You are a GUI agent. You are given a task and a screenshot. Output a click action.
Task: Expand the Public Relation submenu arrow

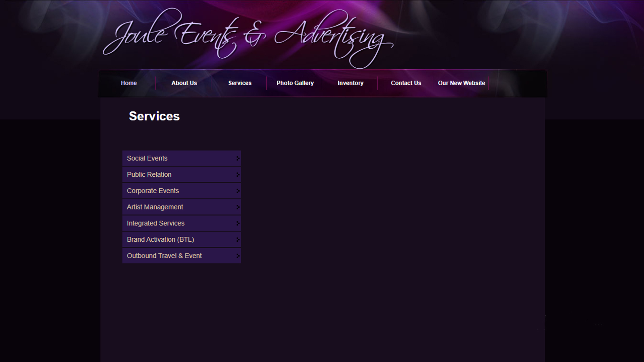[x=238, y=175]
